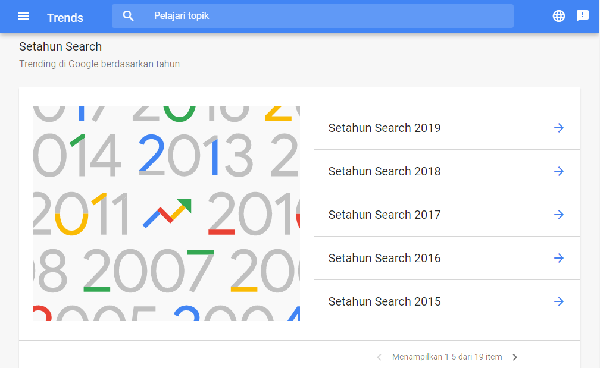The image size is (600, 368).
Task: Click the colorful years collage image
Action: [x=166, y=213]
